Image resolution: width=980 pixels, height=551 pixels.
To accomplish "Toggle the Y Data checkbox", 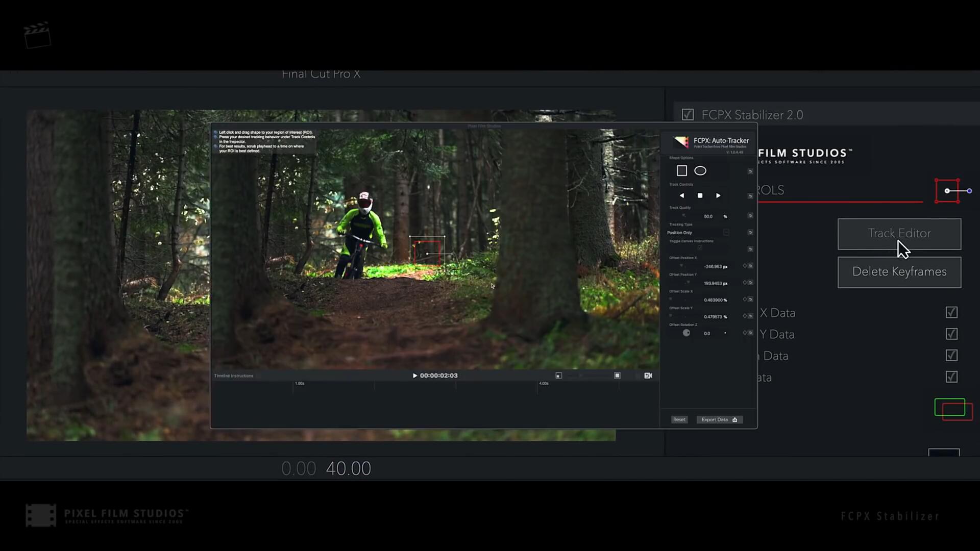I will [951, 334].
